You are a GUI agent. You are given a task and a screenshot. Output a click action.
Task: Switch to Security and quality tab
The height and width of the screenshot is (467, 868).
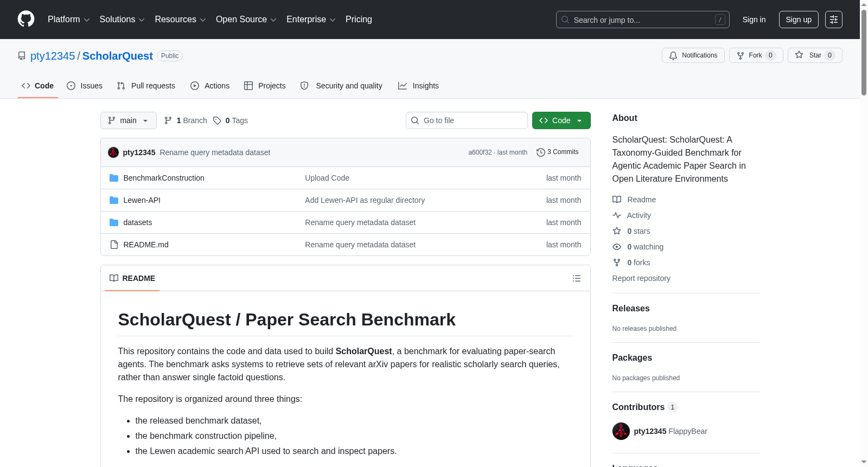pyautogui.click(x=341, y=86)
